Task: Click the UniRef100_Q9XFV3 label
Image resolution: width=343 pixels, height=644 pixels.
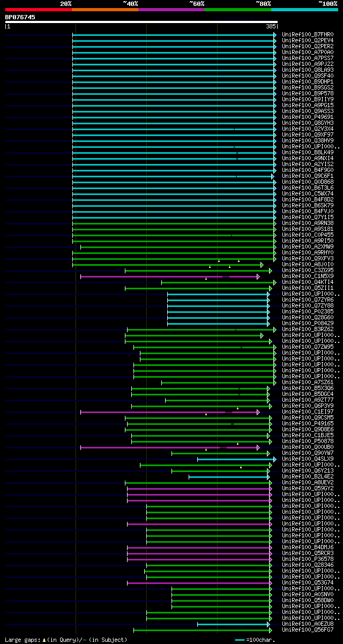Action: [308, 258]
